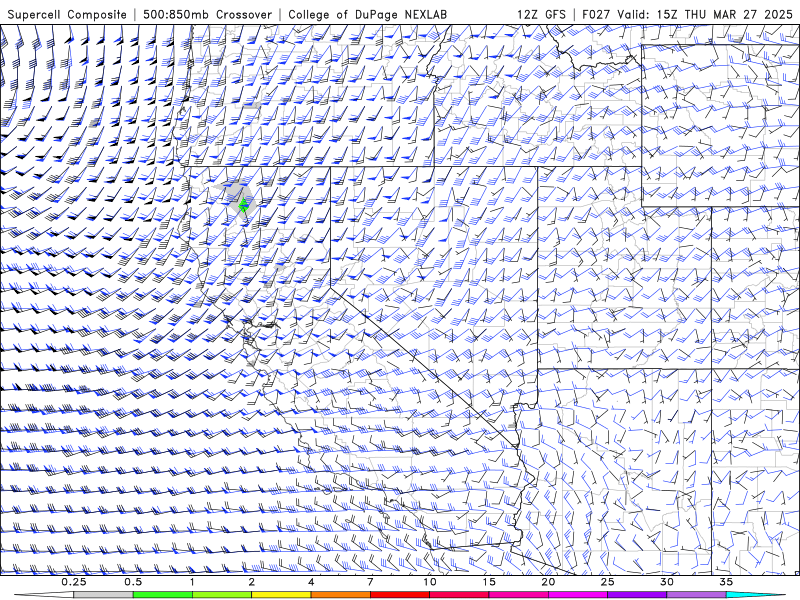Click the '12Z GFS' model run label
This screenshot has height=600, width=800.
(x=541, y=14)
